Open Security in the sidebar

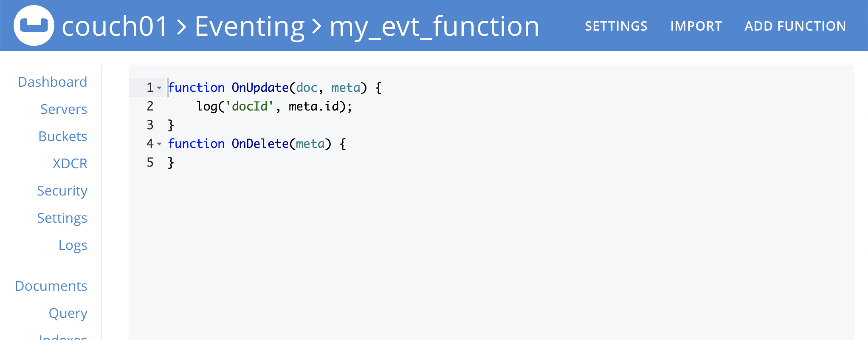click(x=62, y=191)
